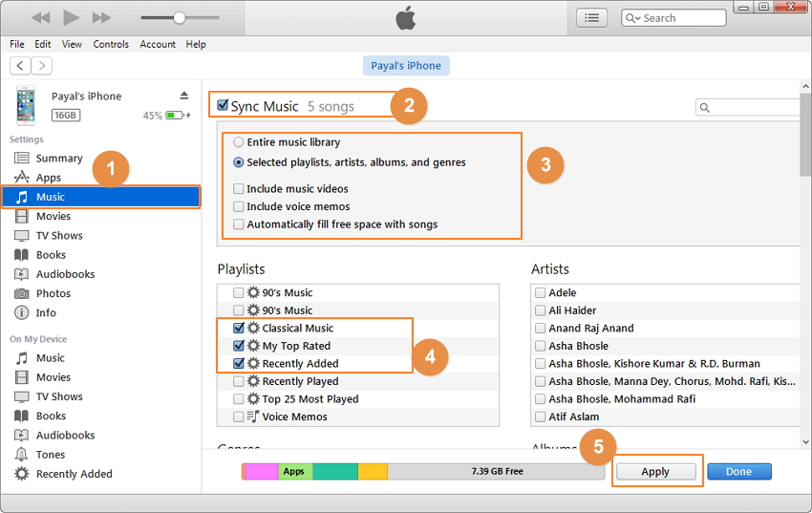
Task: Click the Play button in playback controls
Action: click(x=71, y=18)
